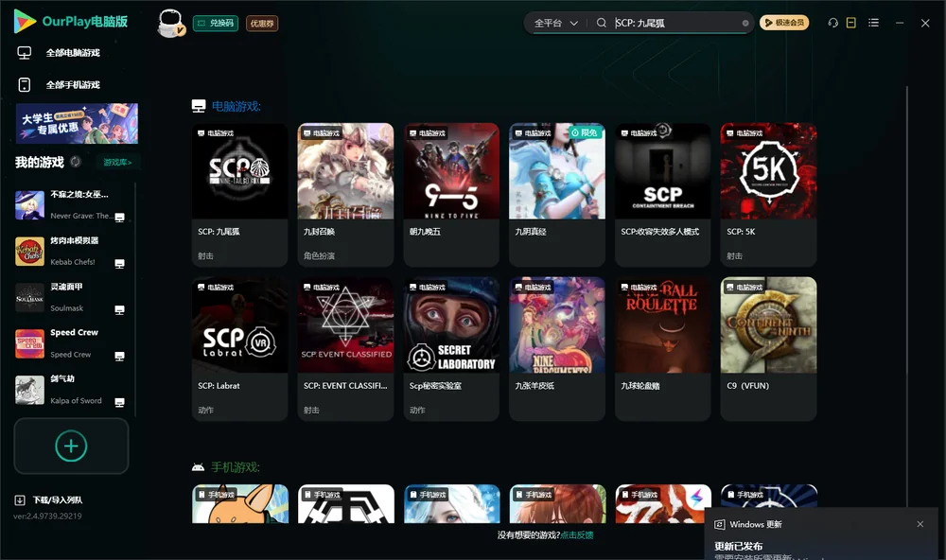946x560 pixels.
Task: Click the PC icon beside Kebab Chefs
Action: coord(119,264)
